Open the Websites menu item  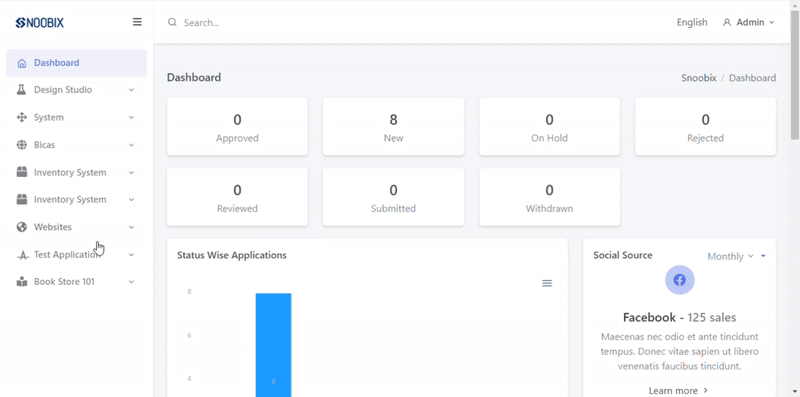(77, 227)
